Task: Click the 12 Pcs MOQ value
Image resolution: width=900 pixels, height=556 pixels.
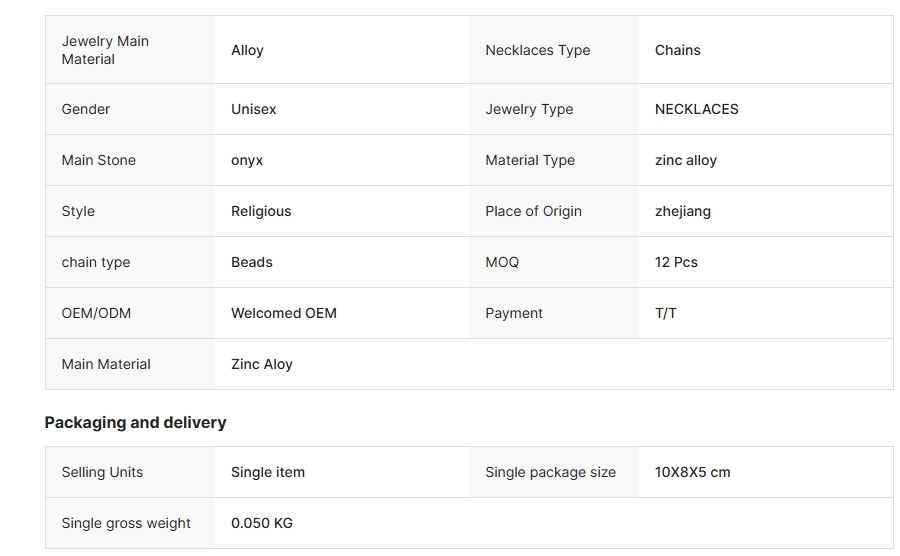Action: point(676,262)
